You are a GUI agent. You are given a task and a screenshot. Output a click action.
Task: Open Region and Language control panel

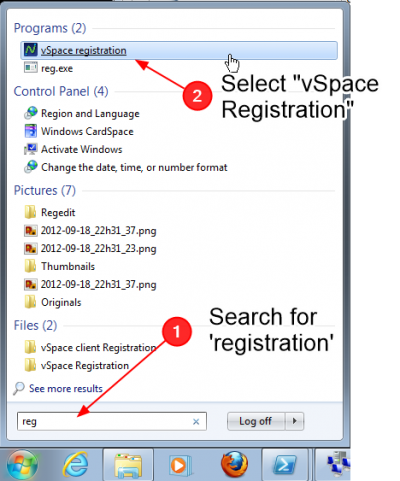coord(90,114)
